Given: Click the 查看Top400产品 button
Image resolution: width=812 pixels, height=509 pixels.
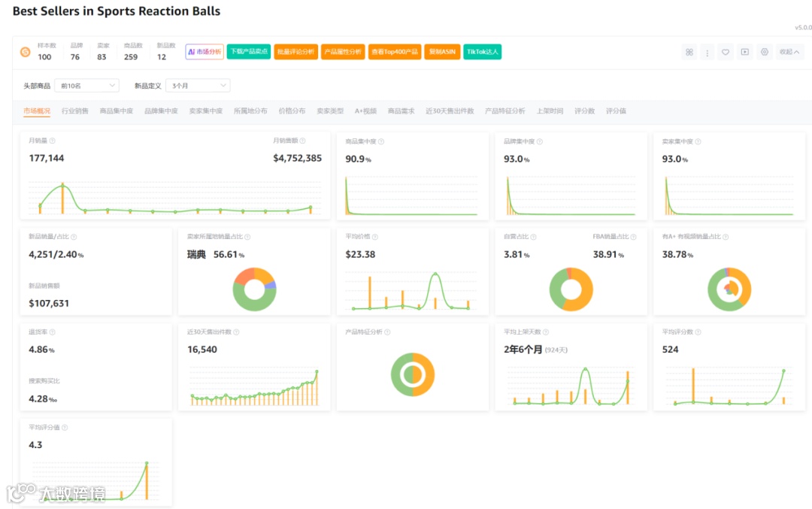Looking at the screenshot, I should click(x=395, y=52).
